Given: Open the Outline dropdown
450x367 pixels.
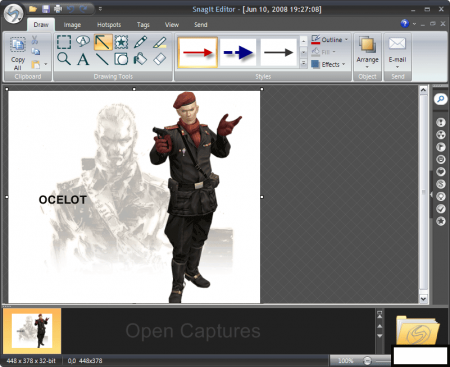Looking at the screenshot, I should (x=330, y=40).
